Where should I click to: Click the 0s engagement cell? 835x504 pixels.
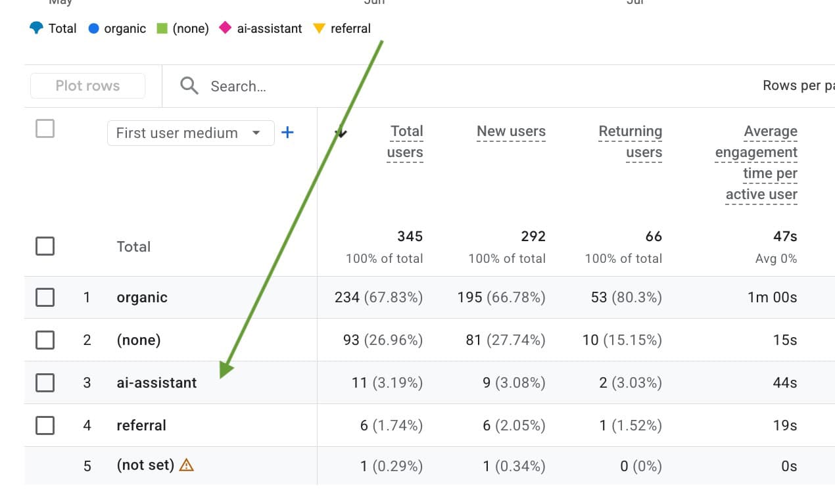[x=789, y=466]
